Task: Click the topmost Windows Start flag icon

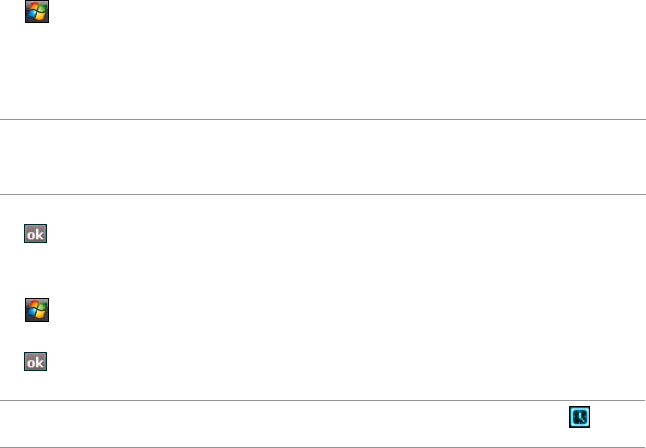Action: pos(37,12)
